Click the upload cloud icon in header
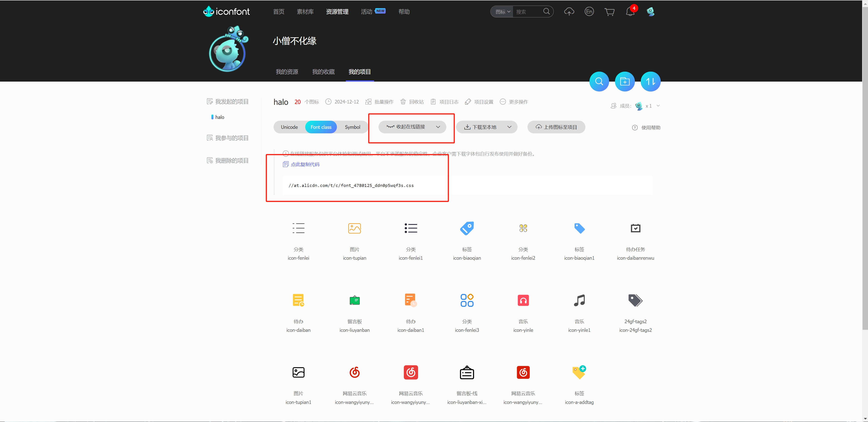The image size is (868, 422). 569,12
